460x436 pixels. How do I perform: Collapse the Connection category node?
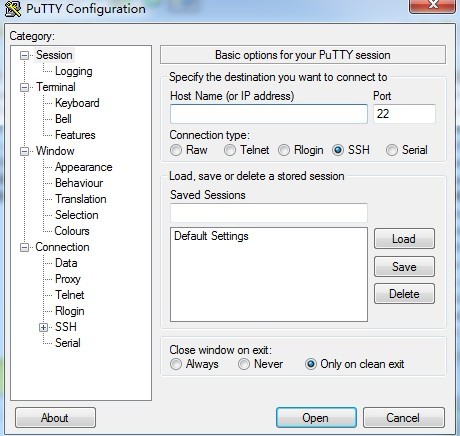(x=24, y=247)
